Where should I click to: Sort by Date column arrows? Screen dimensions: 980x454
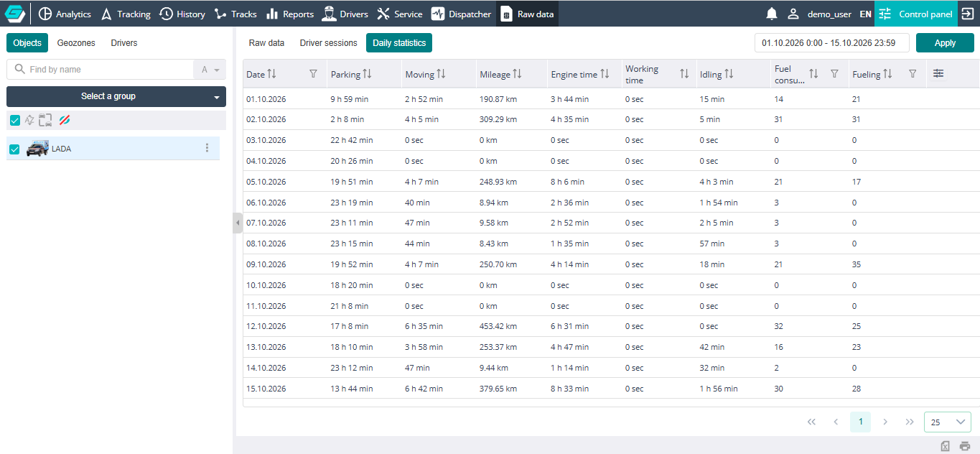pos(271,74)
